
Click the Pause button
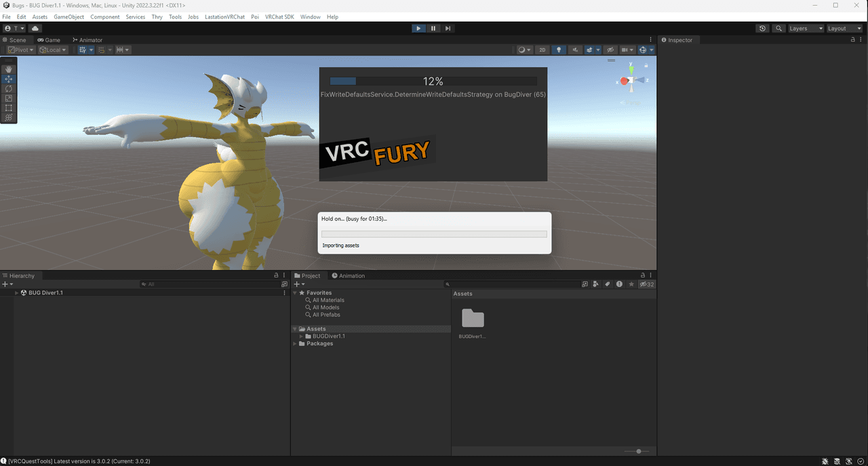pos(433,28)
